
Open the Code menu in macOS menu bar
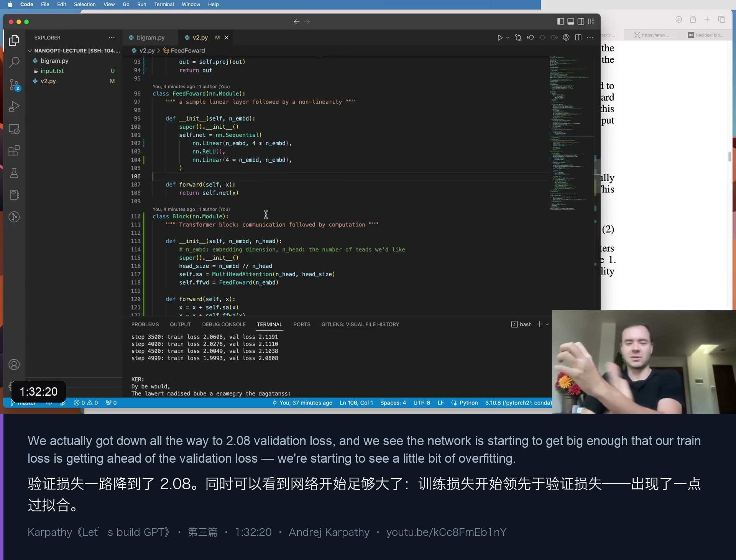[26, 5]
